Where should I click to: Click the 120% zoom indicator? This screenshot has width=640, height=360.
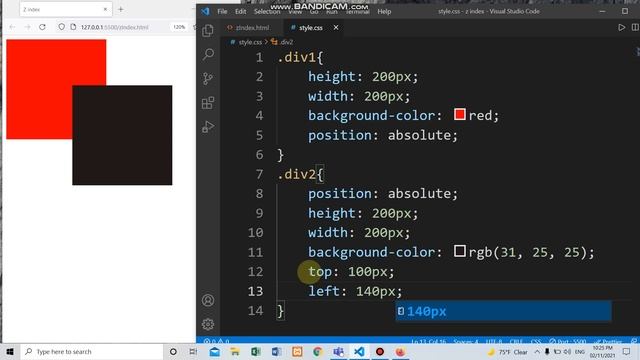click(179, 27)
